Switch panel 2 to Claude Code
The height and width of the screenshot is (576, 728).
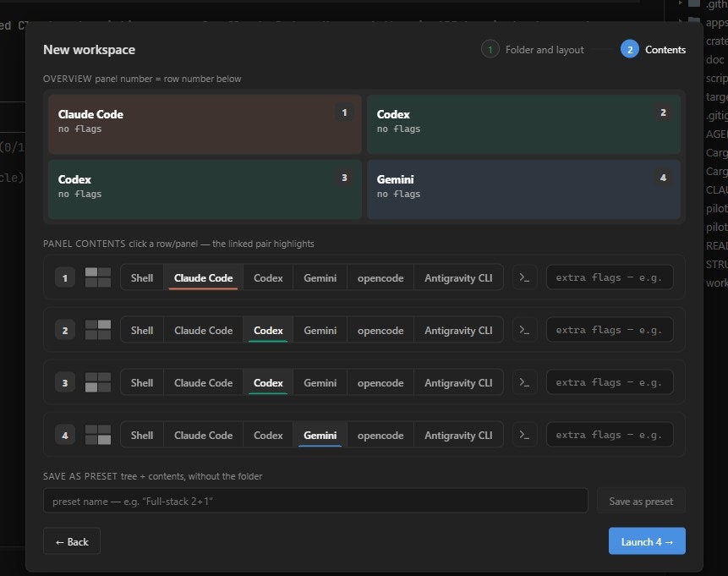pos(204,330)
